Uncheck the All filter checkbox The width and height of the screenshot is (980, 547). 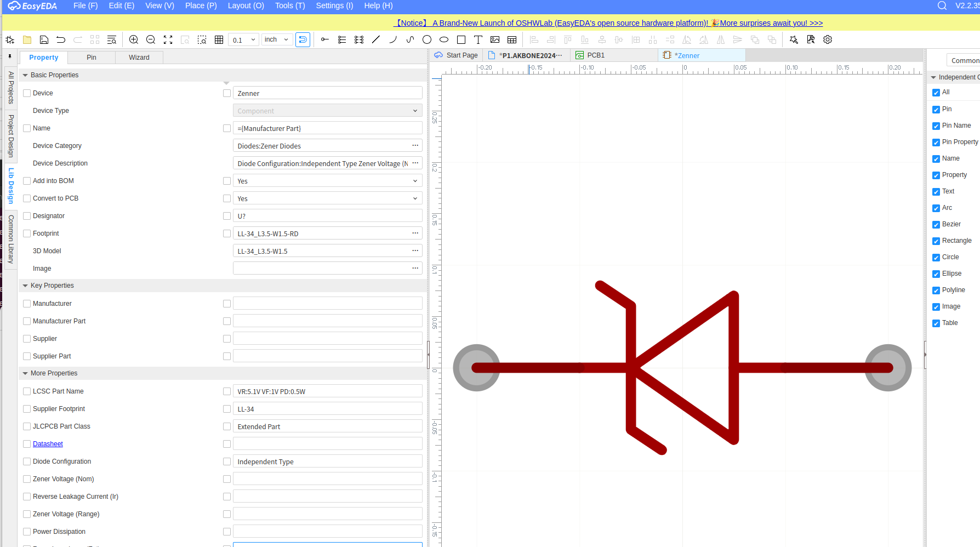(x=936, y=93)
